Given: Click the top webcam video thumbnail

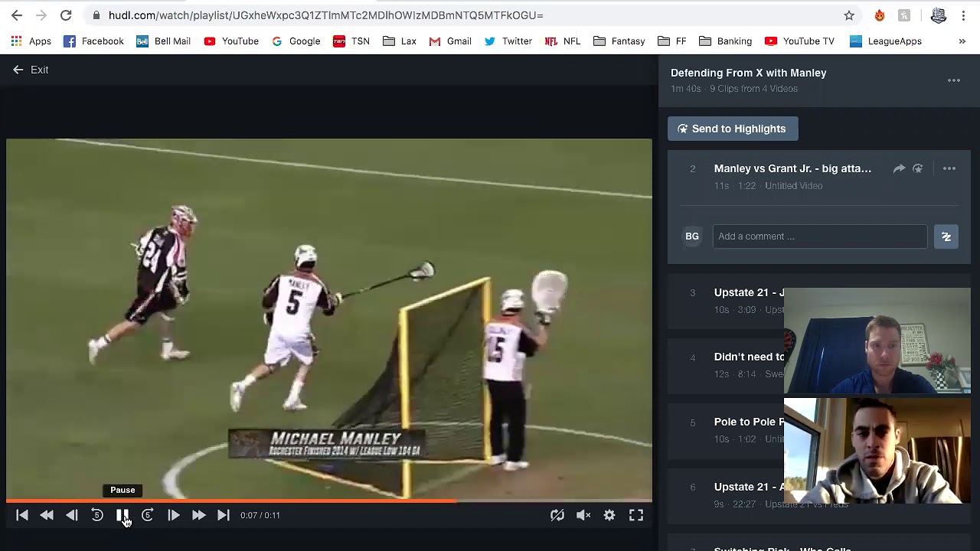Looking at the screenshot, I should pyautogui.click(x=877, y=341).
